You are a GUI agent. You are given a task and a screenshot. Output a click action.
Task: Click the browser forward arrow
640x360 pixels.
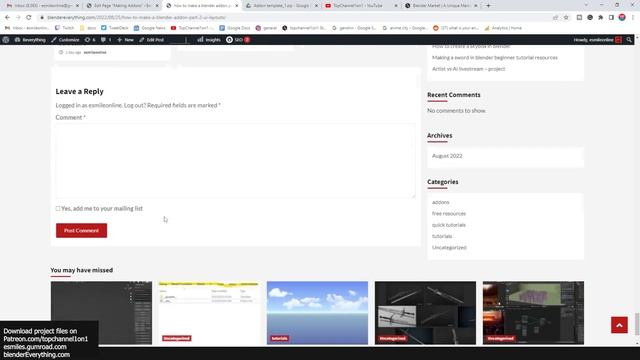(x=18, y=18)
